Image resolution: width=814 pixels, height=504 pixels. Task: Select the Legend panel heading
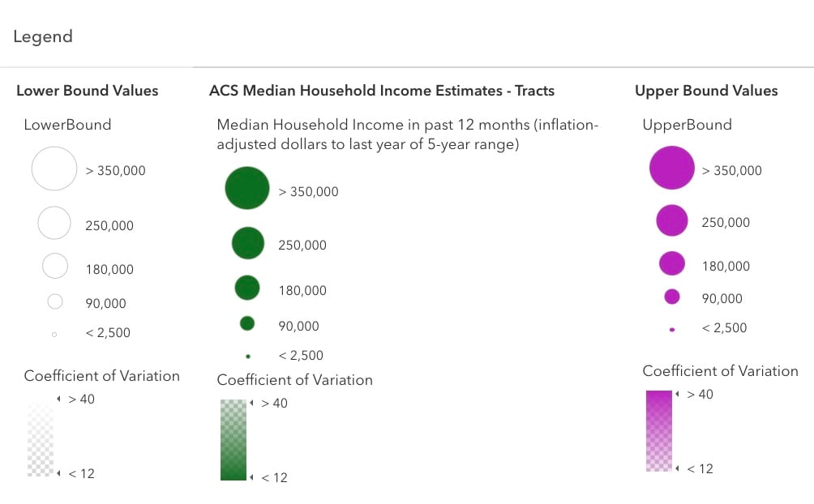(43, 36)
